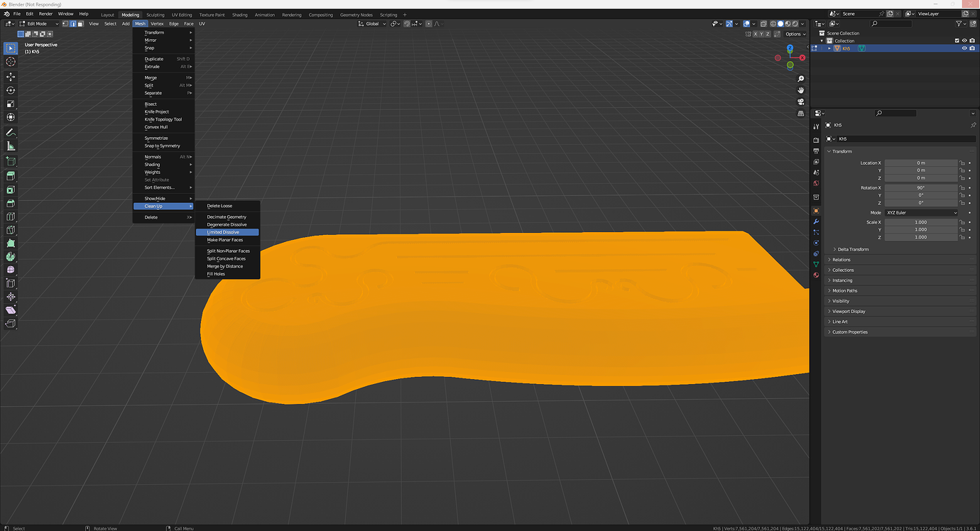Enable edge select mode
The image size is (980, 531).
click(x=73, y=23)
